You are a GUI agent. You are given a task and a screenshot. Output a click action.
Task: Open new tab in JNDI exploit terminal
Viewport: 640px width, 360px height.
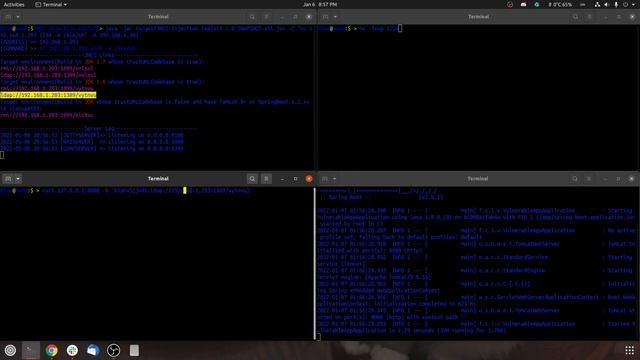point(8,17)
